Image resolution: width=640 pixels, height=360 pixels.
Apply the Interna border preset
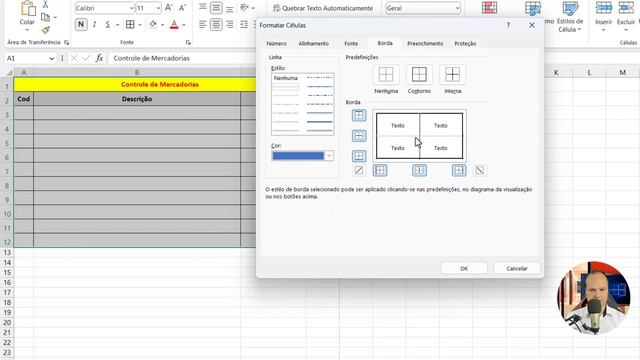pos(453,75)
